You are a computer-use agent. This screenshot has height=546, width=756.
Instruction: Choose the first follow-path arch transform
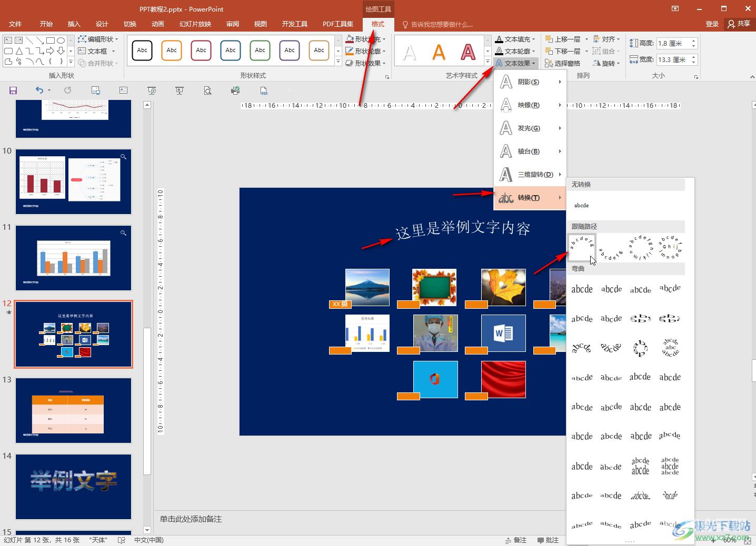point(582,248)
